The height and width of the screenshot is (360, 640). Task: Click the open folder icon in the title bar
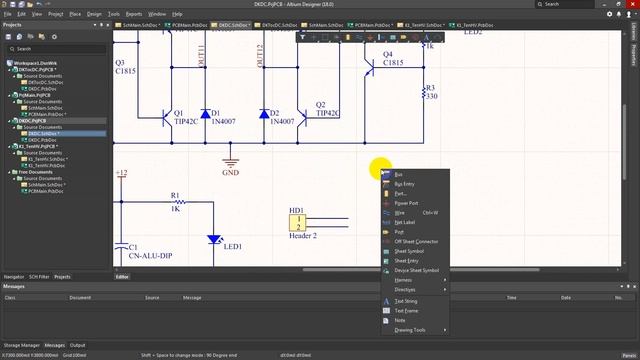pyautogui.click(x=30, y=4)
